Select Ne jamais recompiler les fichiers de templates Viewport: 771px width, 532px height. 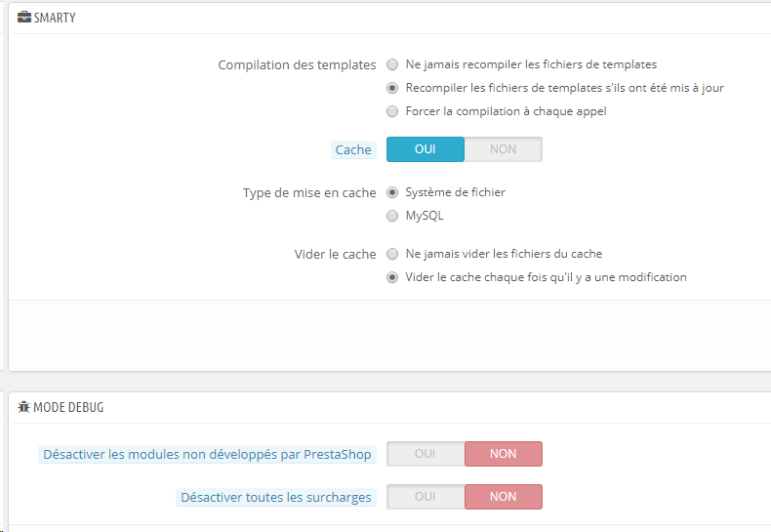click(x=392, y=64)
